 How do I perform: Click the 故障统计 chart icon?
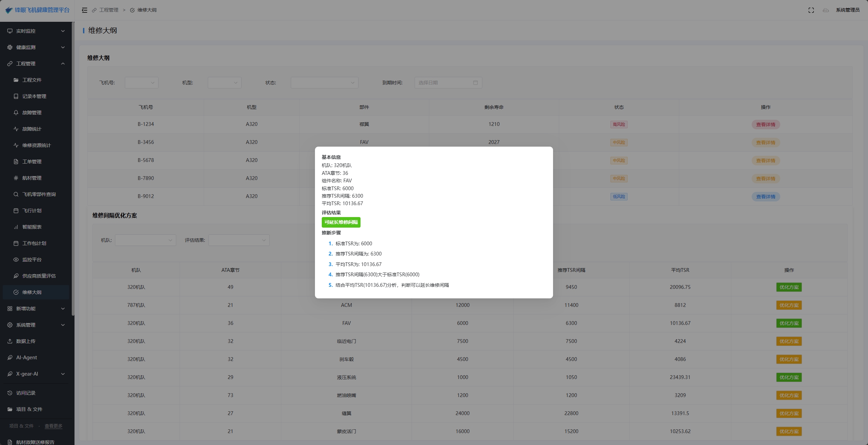click(x=16, y=129)
